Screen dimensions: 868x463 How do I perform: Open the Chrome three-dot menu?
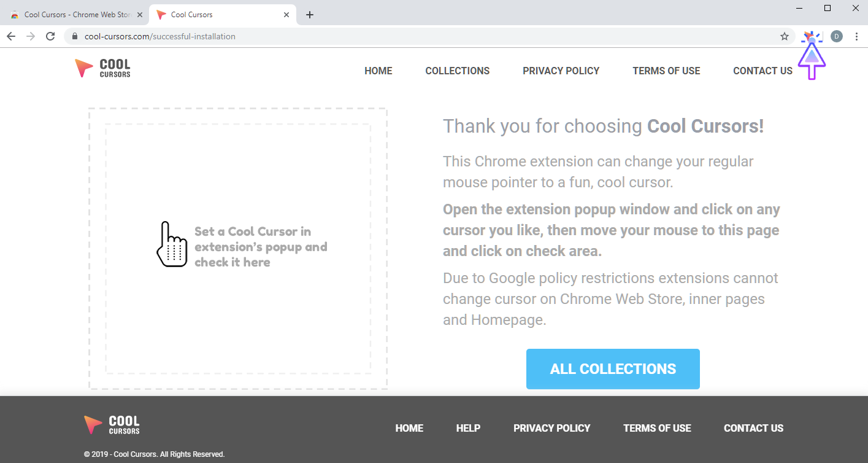point(857,36)
